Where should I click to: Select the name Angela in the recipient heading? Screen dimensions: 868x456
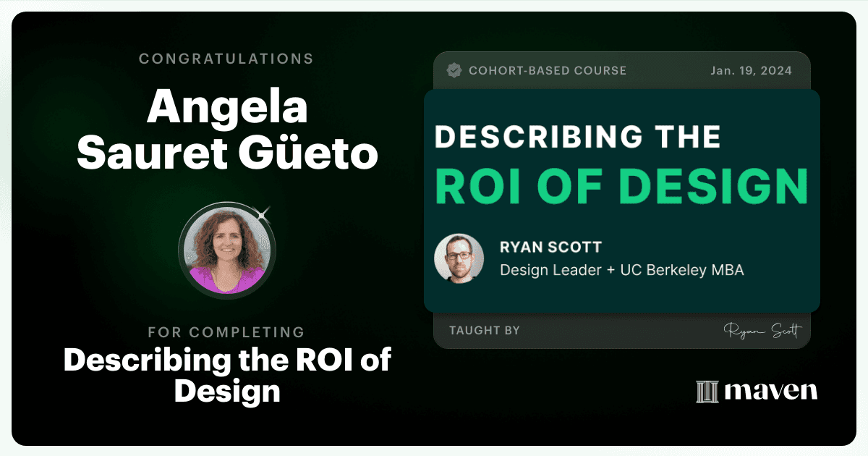pos(227,109)
